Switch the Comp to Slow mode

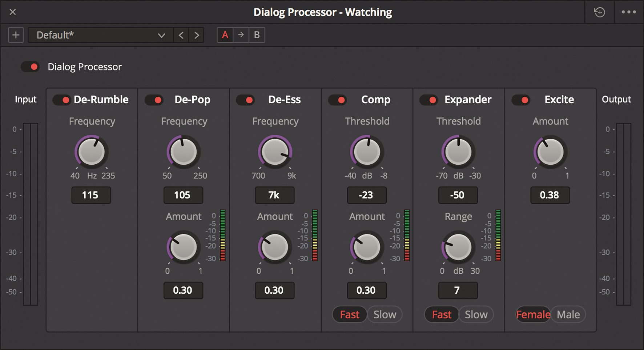385,314
